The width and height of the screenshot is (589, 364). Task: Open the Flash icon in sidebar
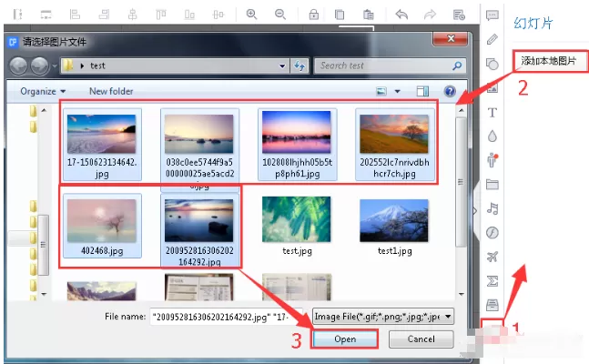[x=493, y=233]
